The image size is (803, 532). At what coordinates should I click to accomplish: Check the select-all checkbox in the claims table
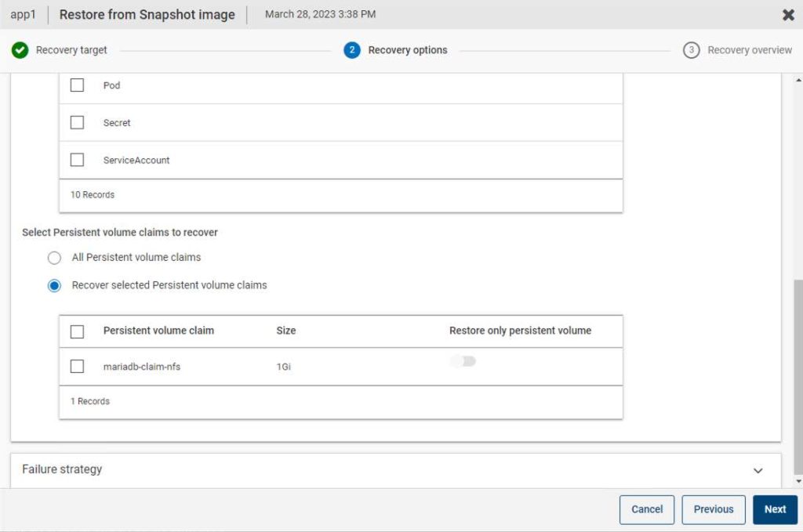(x=76, y=331)
